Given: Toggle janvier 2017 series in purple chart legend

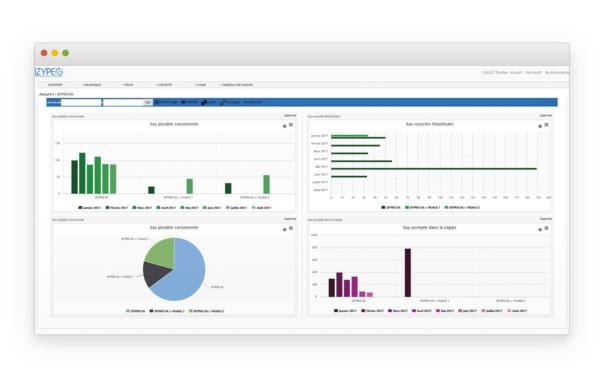Looking at the screenshot, I should click(x=345, y=311).
